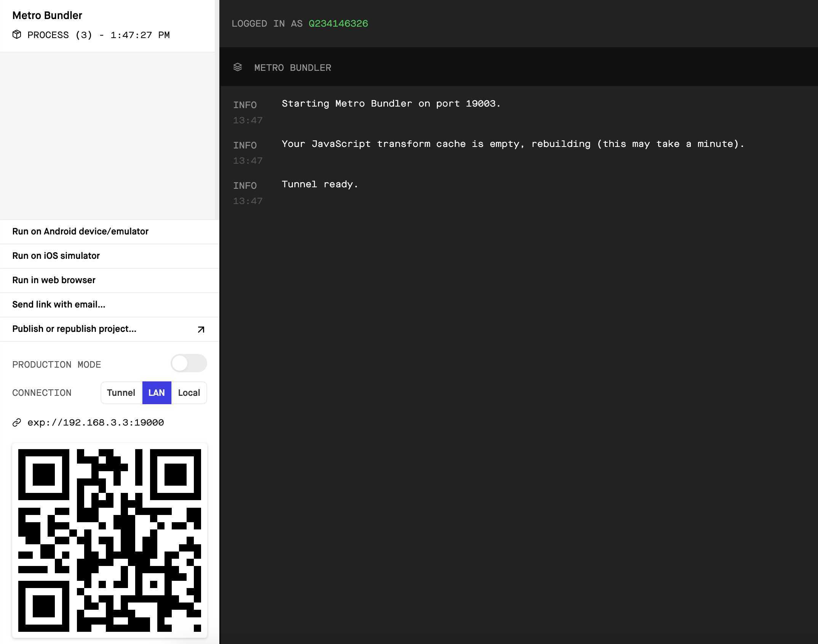Toggle the Production Mode switch
This screenshot has height=644, width=818.
click(189, 363)
